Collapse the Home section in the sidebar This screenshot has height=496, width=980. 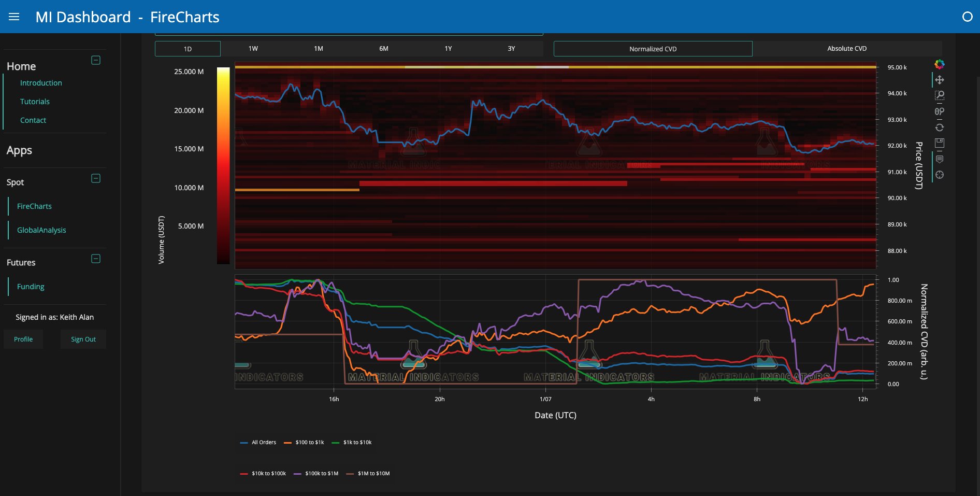click(x=95, y=60)
